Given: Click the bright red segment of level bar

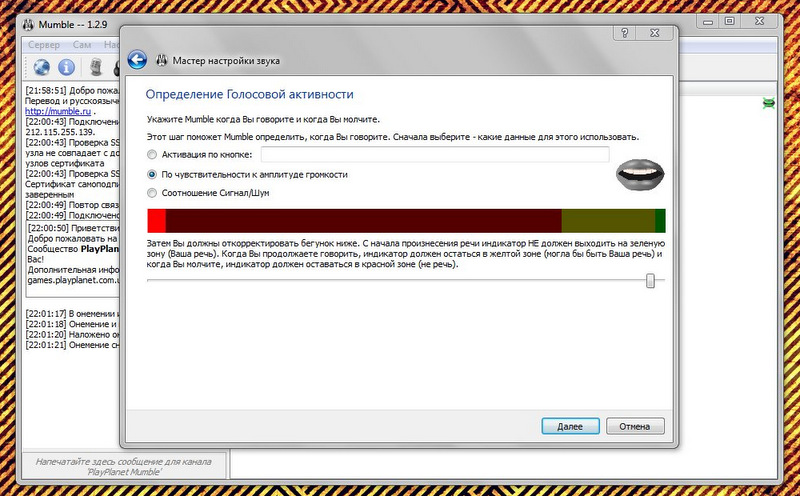Looking at the screenshot, I should pos(157,220).
